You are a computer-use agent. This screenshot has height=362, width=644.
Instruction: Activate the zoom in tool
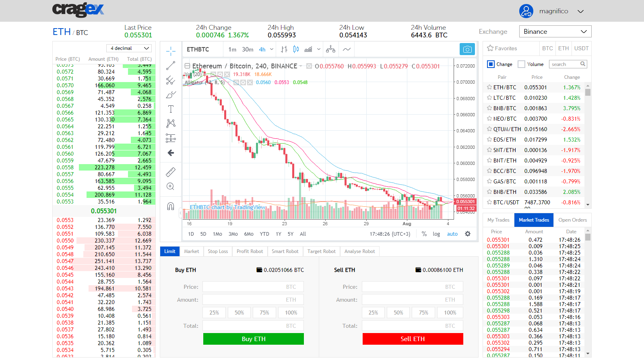171,186
